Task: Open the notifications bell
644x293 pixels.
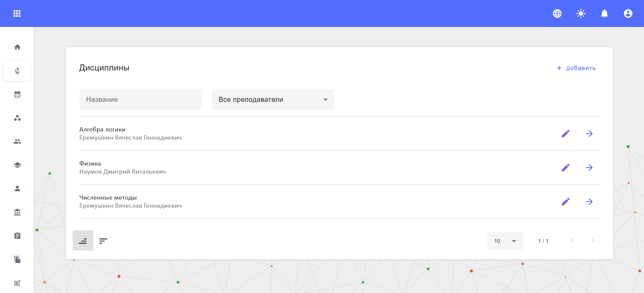Action: (x=604, y=13)
